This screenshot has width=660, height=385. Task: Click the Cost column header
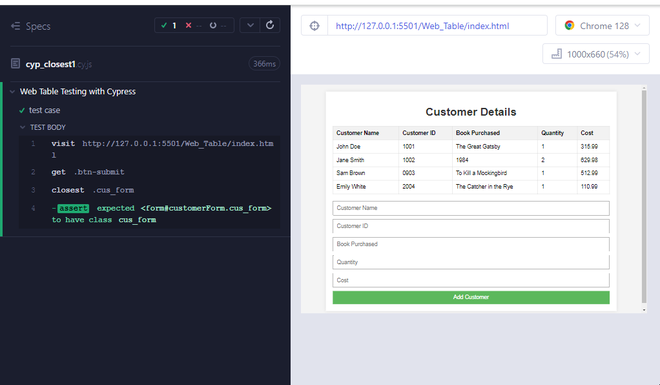point(593,133)
